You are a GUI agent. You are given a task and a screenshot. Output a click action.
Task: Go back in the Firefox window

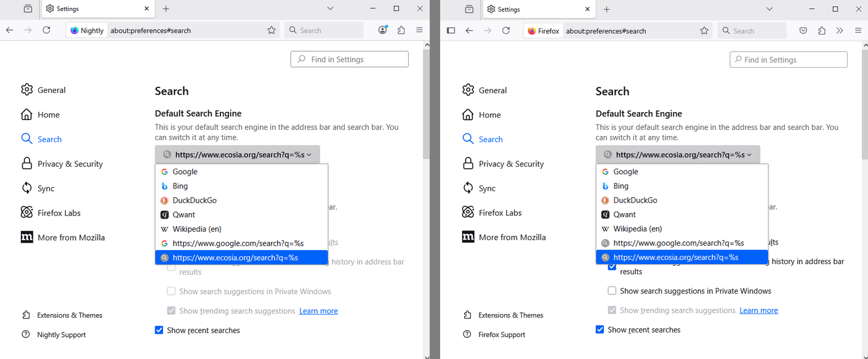[x=469, y=30]
